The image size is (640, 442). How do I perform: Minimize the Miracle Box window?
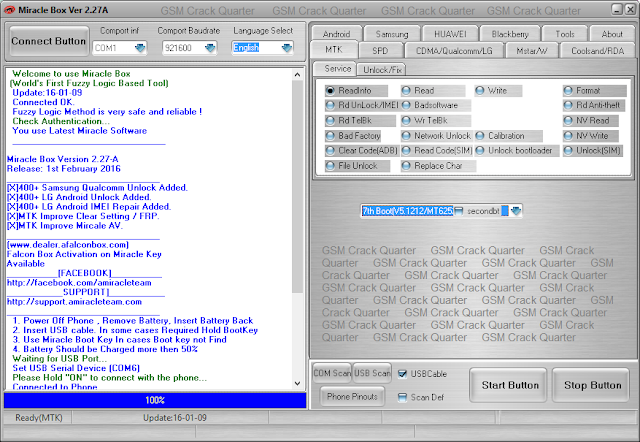tap(617, 9)
